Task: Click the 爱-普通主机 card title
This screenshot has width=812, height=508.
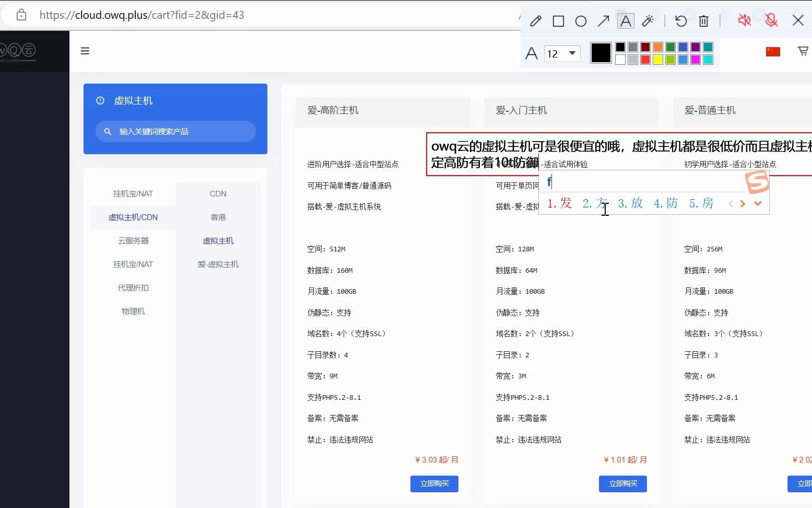Action: 710,110
